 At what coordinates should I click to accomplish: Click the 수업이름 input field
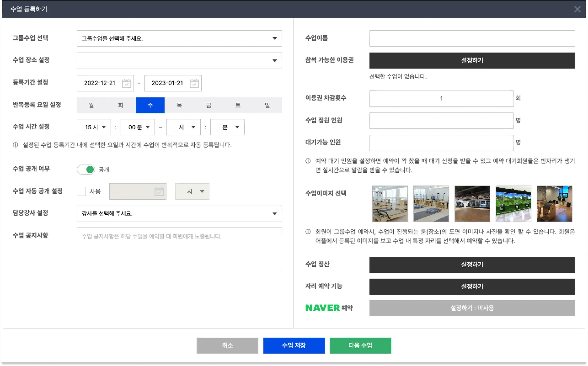[x=472, y=38]
